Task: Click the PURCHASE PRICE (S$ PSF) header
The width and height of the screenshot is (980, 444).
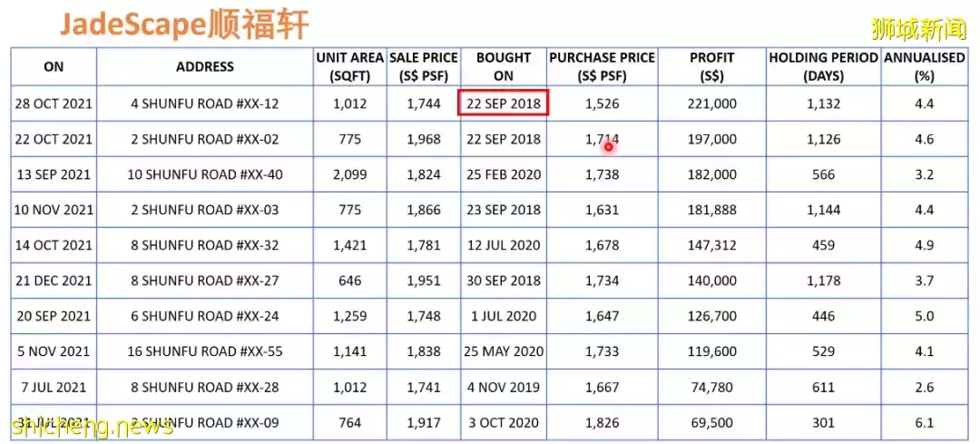Action: coord(602,66)
